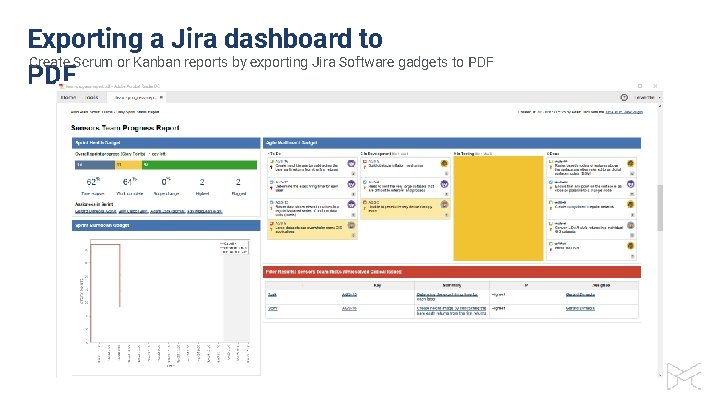Click the Sprint Burndown Gadget blue header
Image resolution: width=720 pixels, height=405 pixels.
click(166, 225)
